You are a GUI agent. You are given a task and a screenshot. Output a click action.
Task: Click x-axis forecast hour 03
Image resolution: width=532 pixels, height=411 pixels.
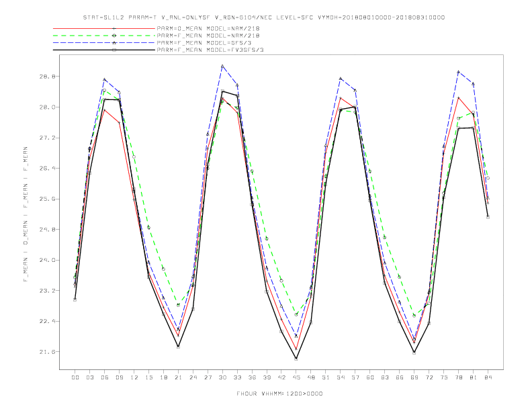coord(89,377)
